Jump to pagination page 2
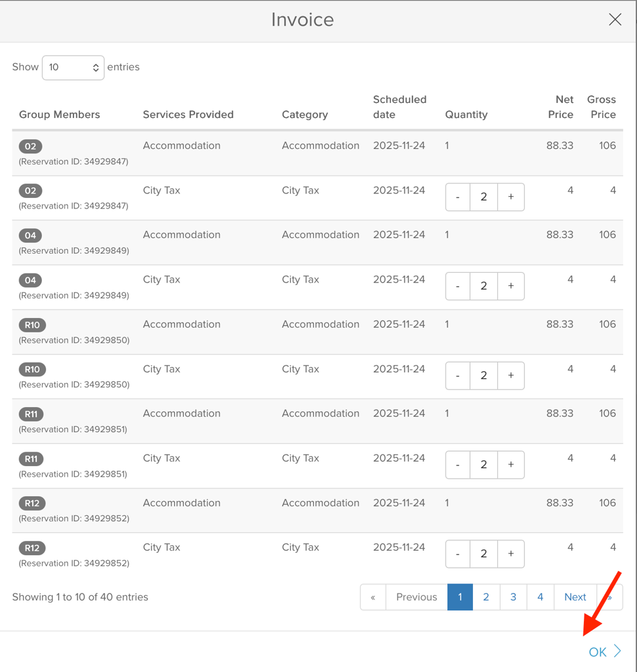 (x=486, y=597)
